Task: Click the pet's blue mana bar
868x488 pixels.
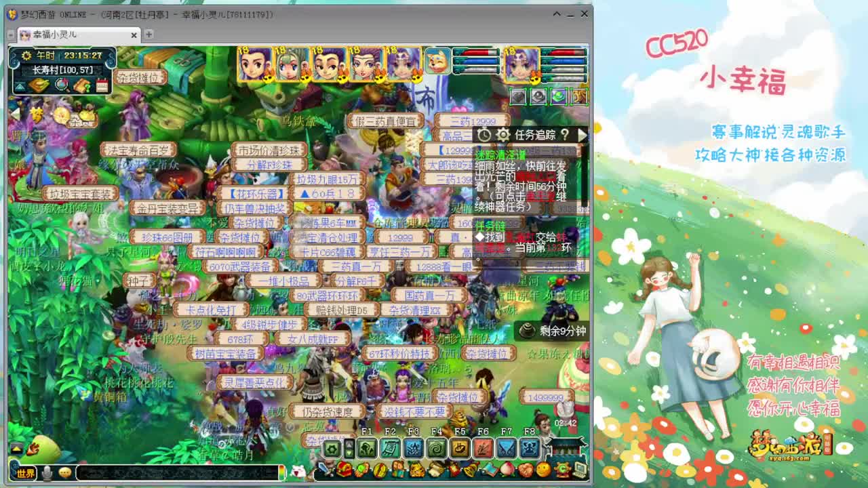Action: 476,61
